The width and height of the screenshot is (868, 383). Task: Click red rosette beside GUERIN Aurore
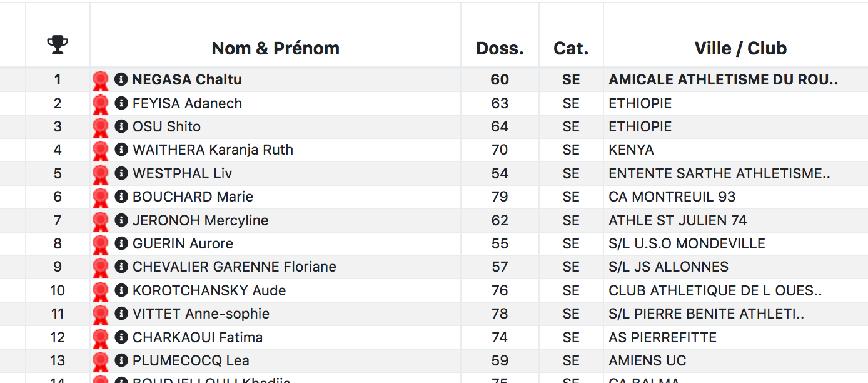(100, 244)
